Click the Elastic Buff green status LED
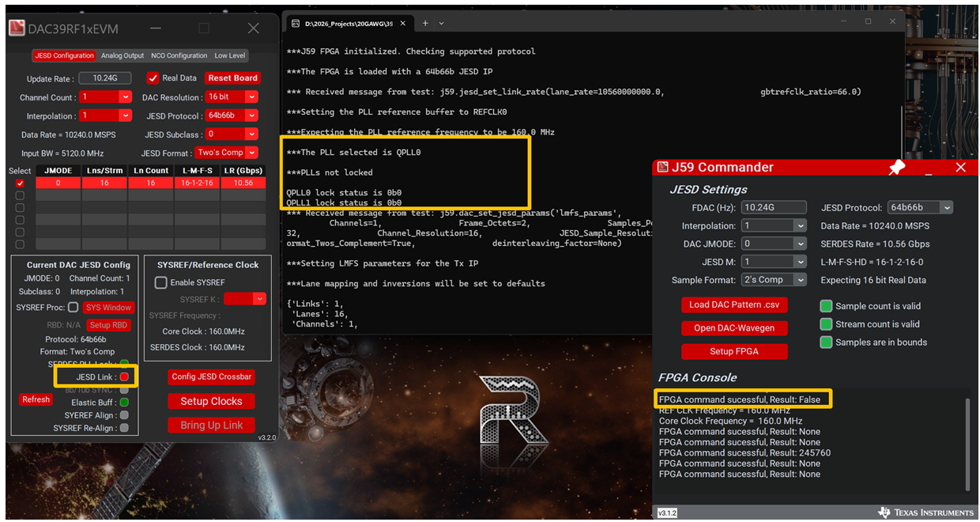The image size is (980, 522). point(124,403)
